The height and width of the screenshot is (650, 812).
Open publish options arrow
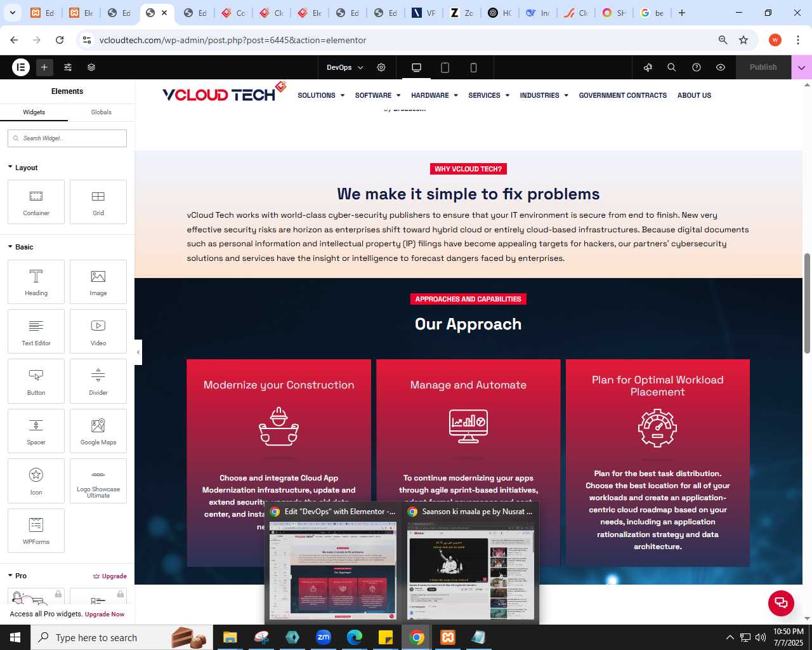click(x=801, y=67)
